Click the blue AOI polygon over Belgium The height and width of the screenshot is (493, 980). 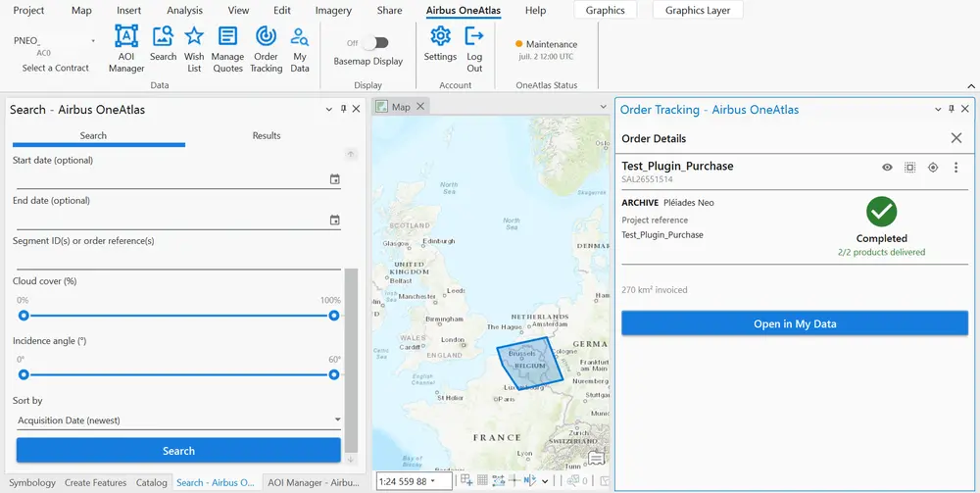(530, 363)
